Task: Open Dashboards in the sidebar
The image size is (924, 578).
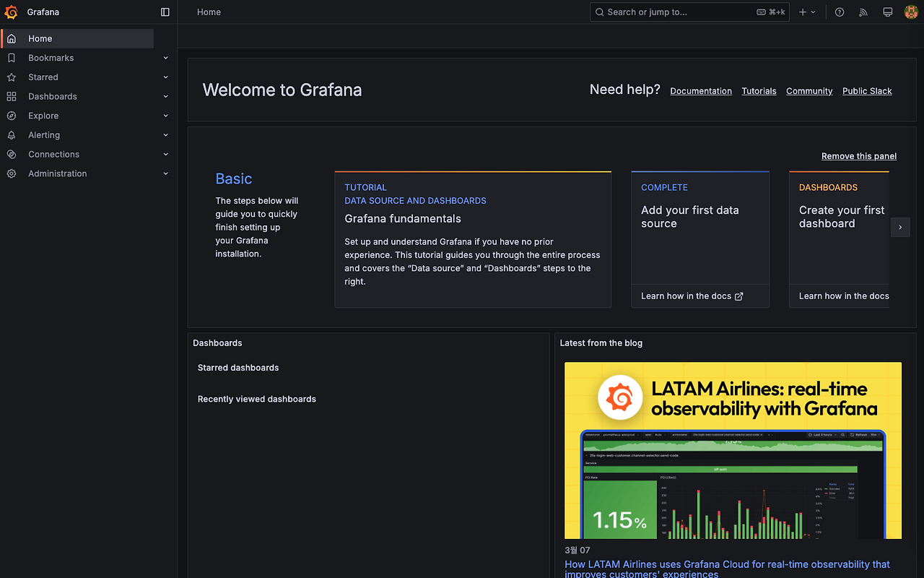Action: 53,97
